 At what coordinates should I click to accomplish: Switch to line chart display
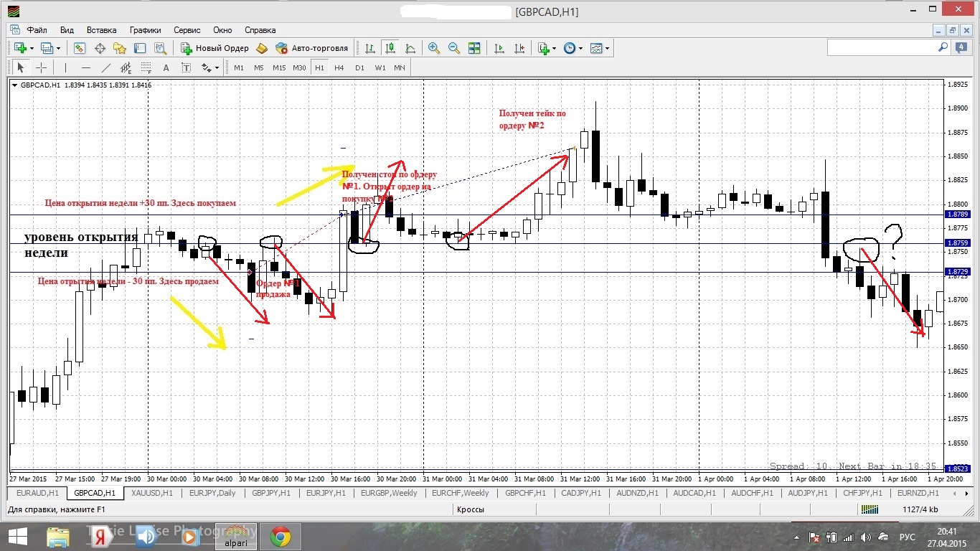410,48
